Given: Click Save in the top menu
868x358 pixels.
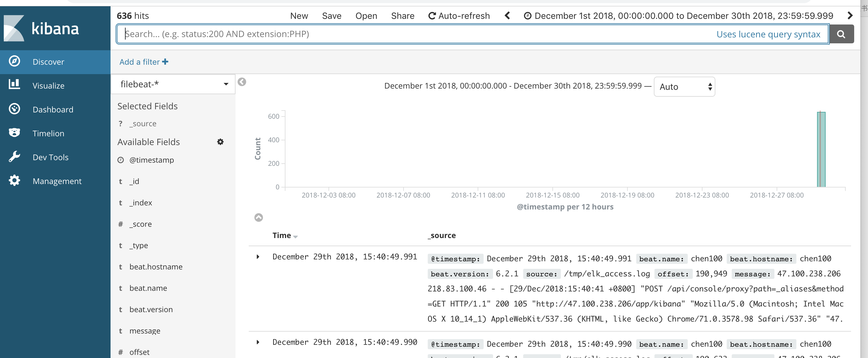Looking at the screenshot, I should point(332,16).
